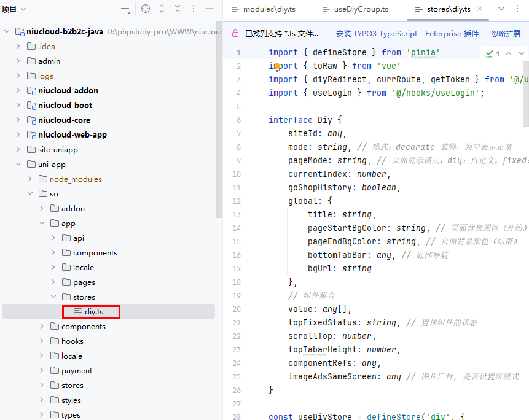
Task: Click the ignore extension link
Action: click(x=505, y=34)
